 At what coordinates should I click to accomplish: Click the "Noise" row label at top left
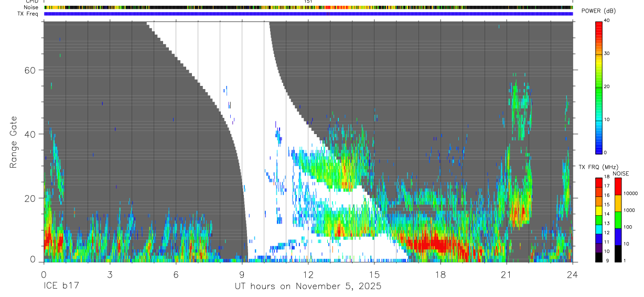pos(31,7)
